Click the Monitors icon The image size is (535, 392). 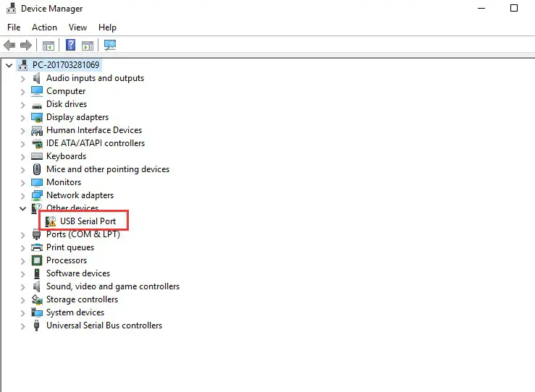(37, 182)
